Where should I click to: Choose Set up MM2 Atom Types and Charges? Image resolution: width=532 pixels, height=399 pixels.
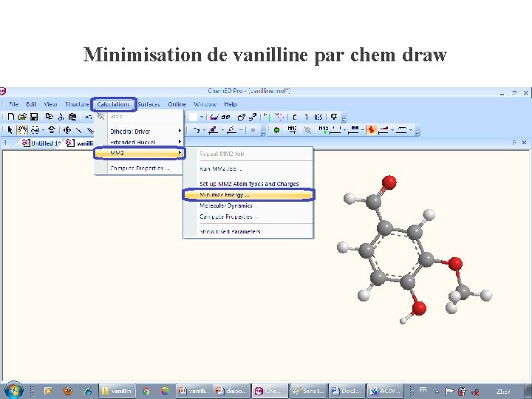click(x=248, y=183)
